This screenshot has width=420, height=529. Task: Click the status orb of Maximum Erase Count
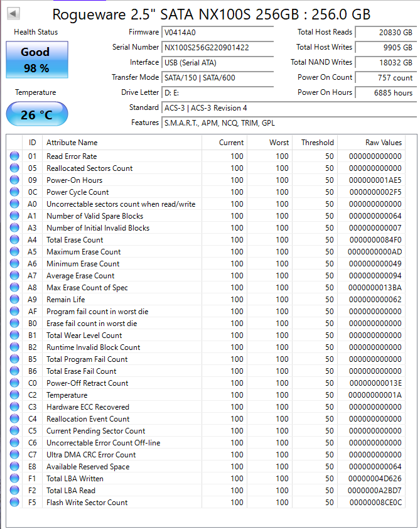[14, 251]
